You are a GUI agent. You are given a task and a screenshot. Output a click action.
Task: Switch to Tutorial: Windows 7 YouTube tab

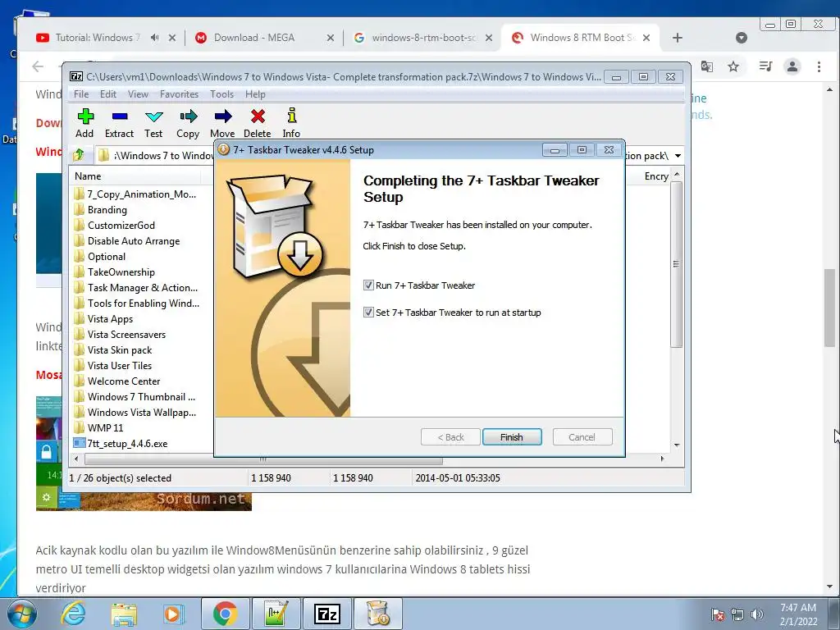coord(97,38)
